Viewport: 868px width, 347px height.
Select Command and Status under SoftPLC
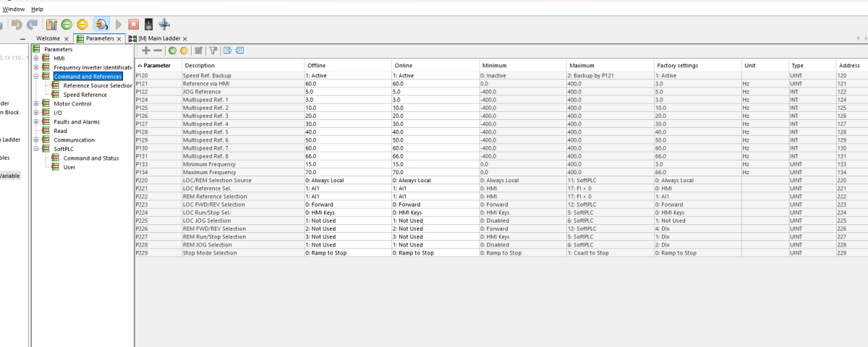(91, 158)
